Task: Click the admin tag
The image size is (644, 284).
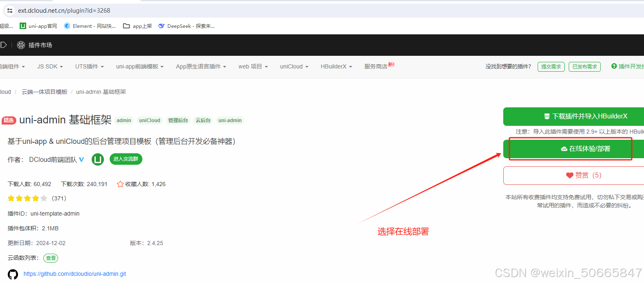Action: tap(124, 120)
